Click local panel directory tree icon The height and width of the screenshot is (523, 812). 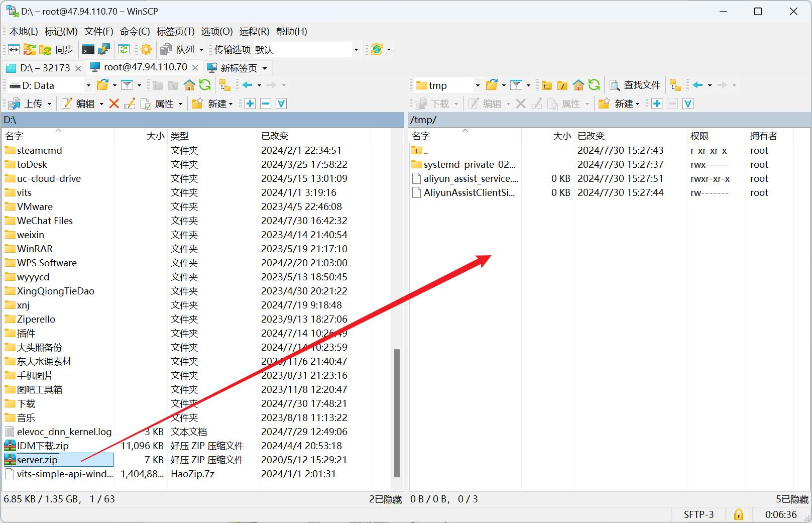tap(225, 85)
